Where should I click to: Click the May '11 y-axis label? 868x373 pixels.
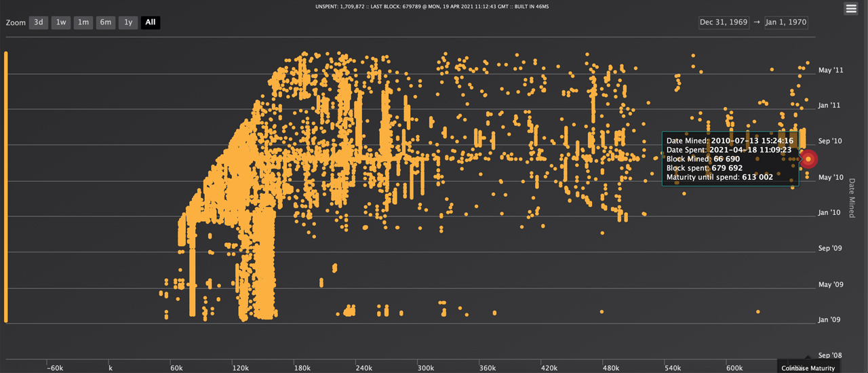click(x=830, y=71)
